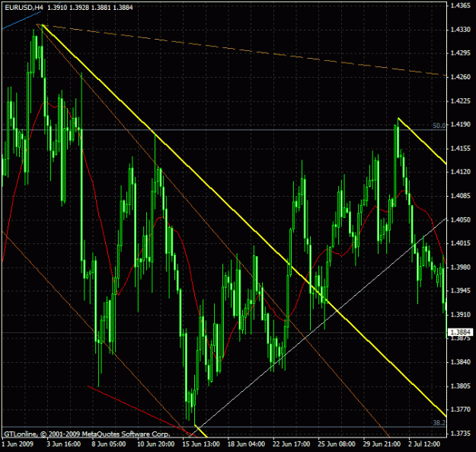Viewport: 476px width, 452px height.
Task: Select the short blue line beside the title
Action: [x=21, y=21]
